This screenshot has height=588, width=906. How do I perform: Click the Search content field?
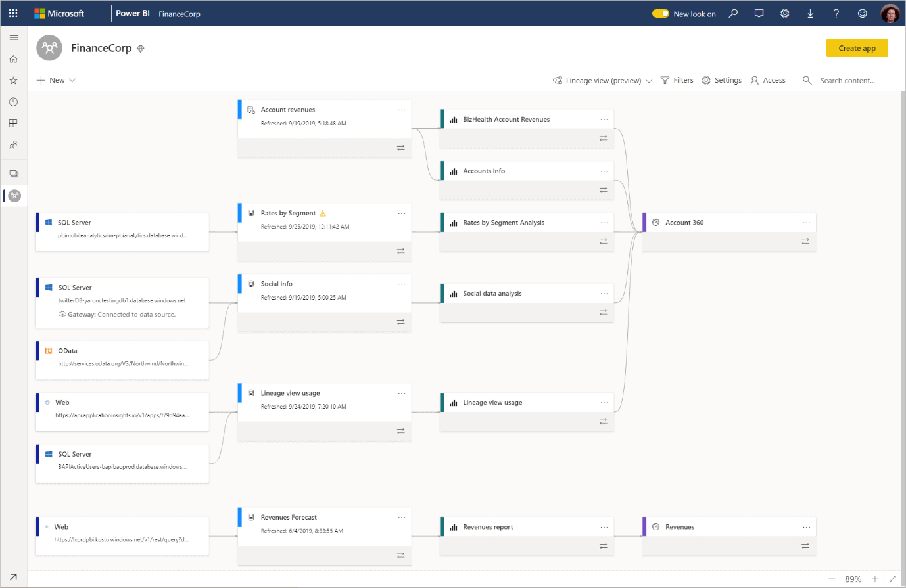(847, 80)
